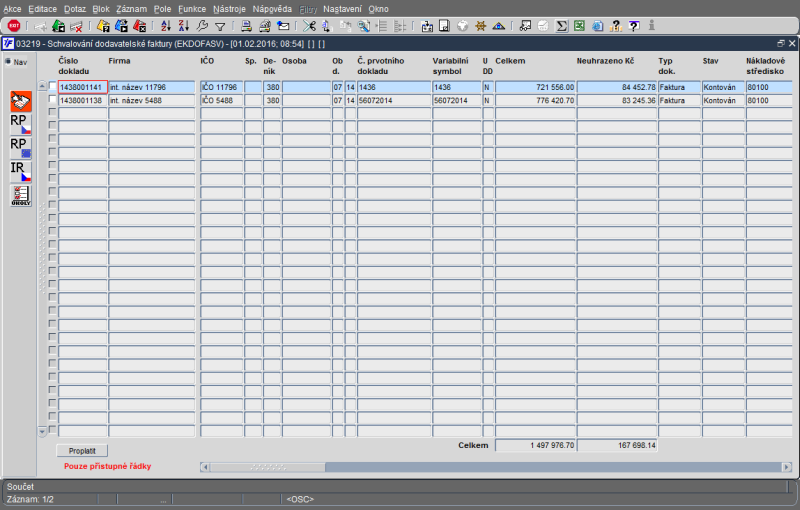The image size is (800, 510).
Task: Open the Nástroje menu
Action: pyautogui.click(x=229, y=9)
